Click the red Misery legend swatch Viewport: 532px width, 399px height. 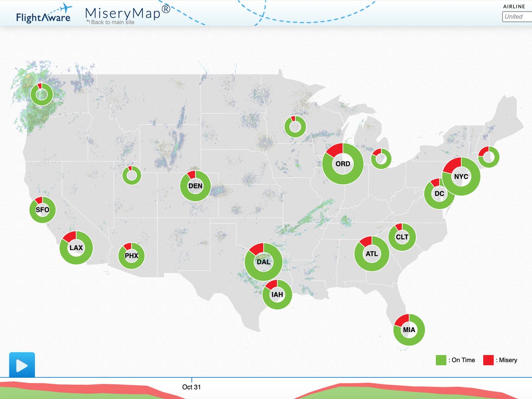point(489,360)
